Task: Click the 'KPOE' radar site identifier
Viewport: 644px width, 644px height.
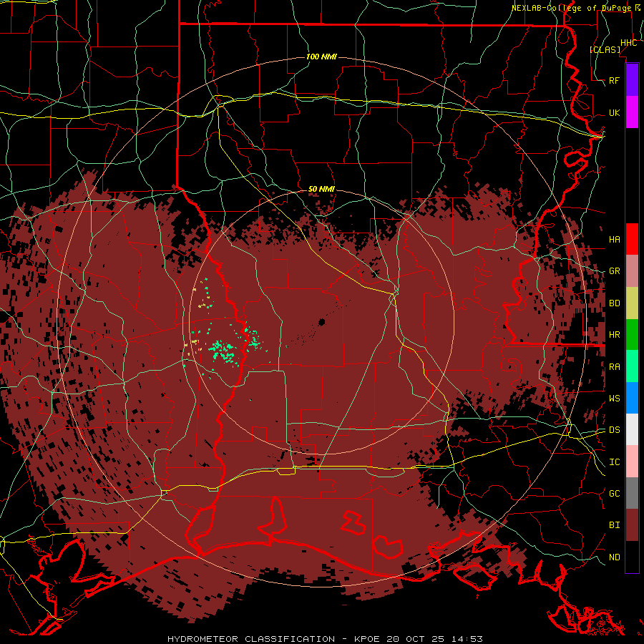Action: click(x=368, y=639)
